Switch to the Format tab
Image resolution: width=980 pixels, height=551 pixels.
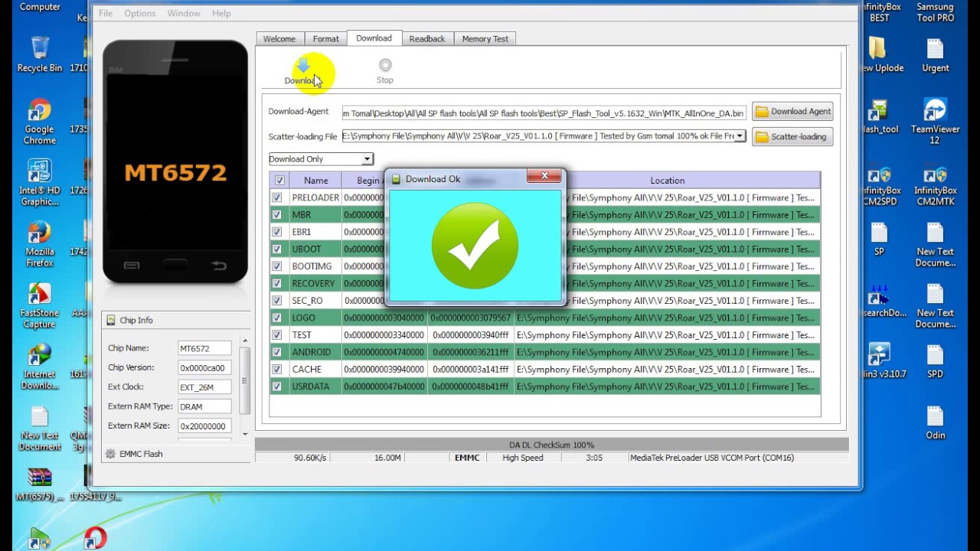[x=325, y=39]
